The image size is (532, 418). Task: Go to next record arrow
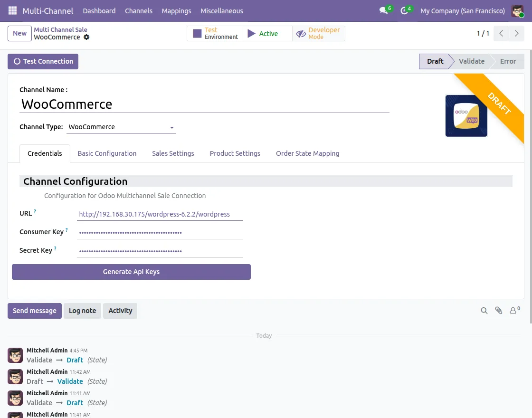tap(517, 33)
